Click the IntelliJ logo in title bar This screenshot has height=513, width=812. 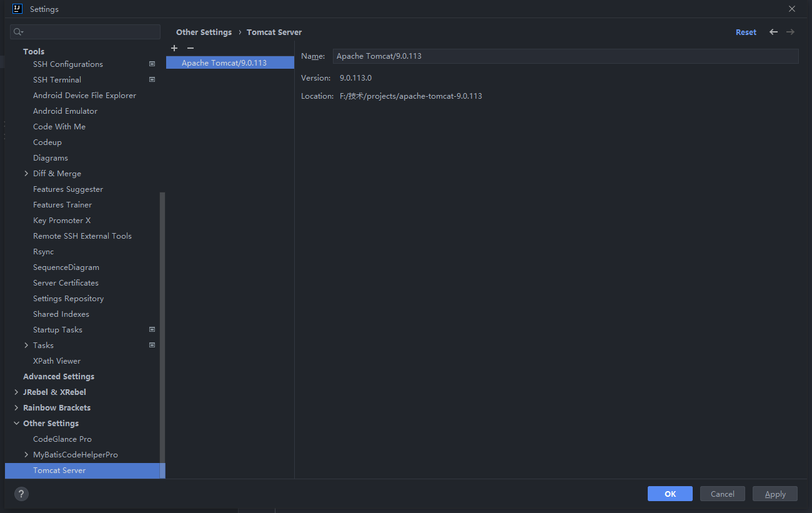(17, 9)
